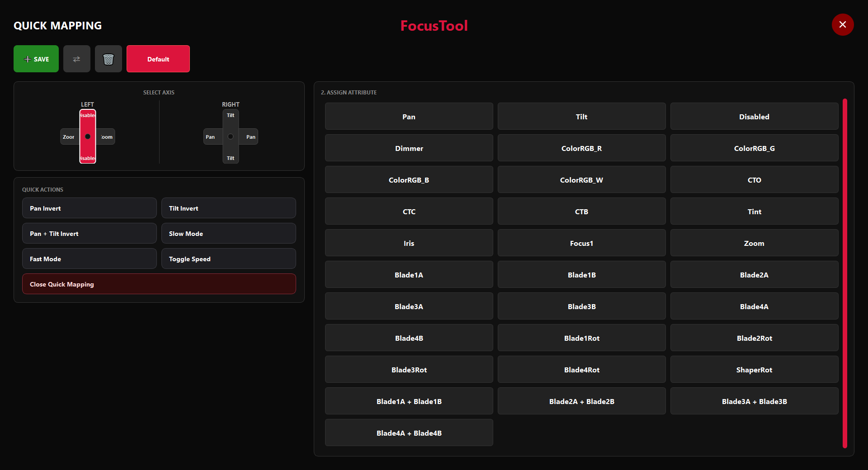Click Close Quick Mapping
Viewport: 868px width, 470px height.
159,284
